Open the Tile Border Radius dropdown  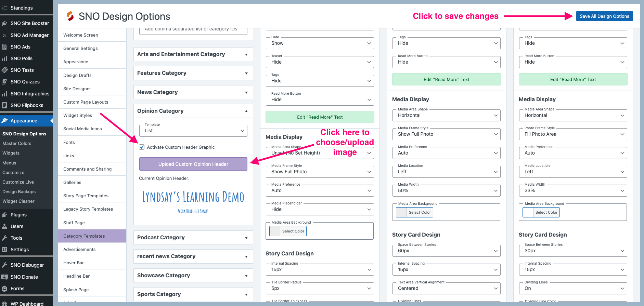(x=320, y=288)
